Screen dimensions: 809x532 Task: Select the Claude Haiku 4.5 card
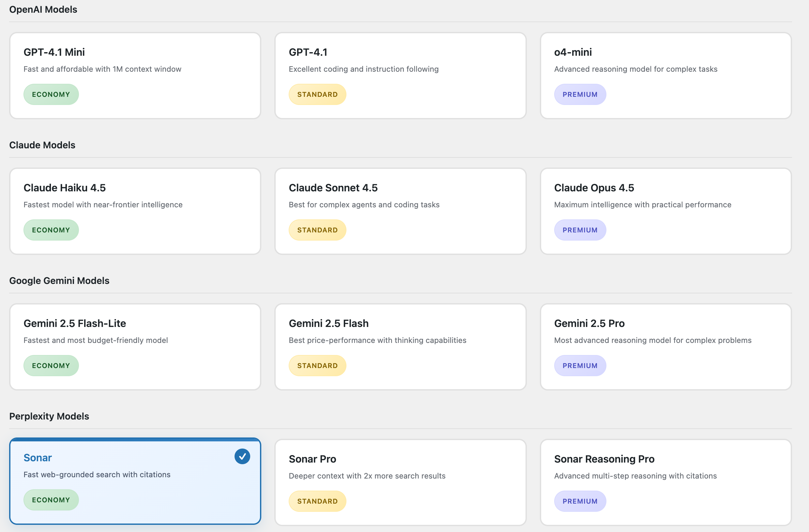pyautogui.click(x=135, y=211)
